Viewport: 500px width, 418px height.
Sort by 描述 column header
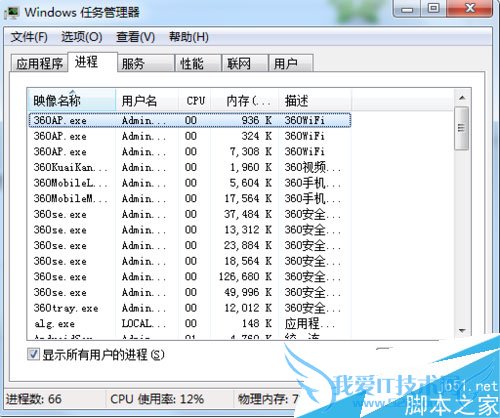click(315, 100)
